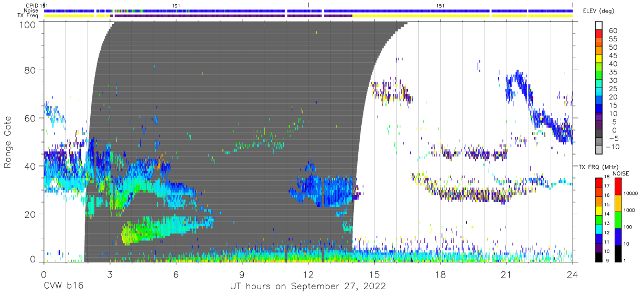Viewport: 644px width, 297px height.
Task: Select hour 6 on the UT time axis
Action: [176, 274]
